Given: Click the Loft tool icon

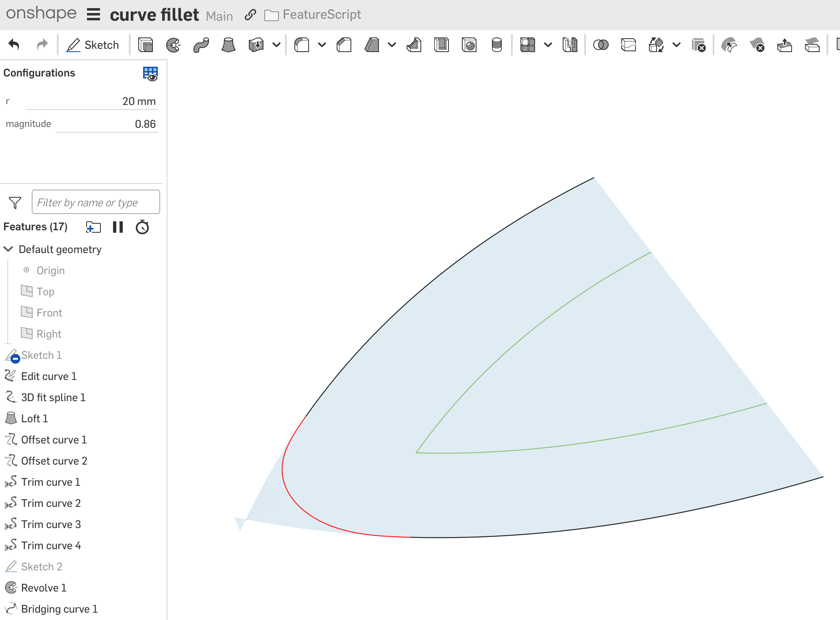Looking at the screenshot, I should pos(228,45).
